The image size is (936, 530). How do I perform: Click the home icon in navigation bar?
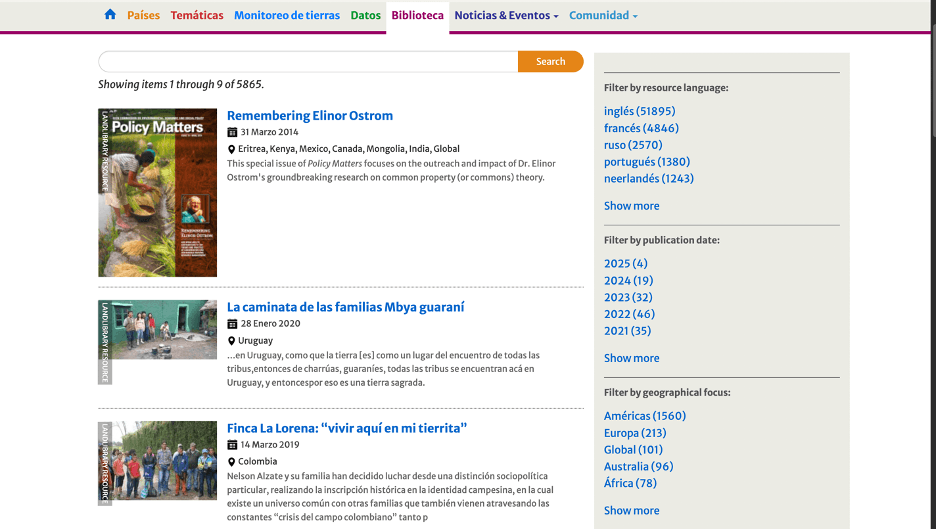click(x=110, y=15)
